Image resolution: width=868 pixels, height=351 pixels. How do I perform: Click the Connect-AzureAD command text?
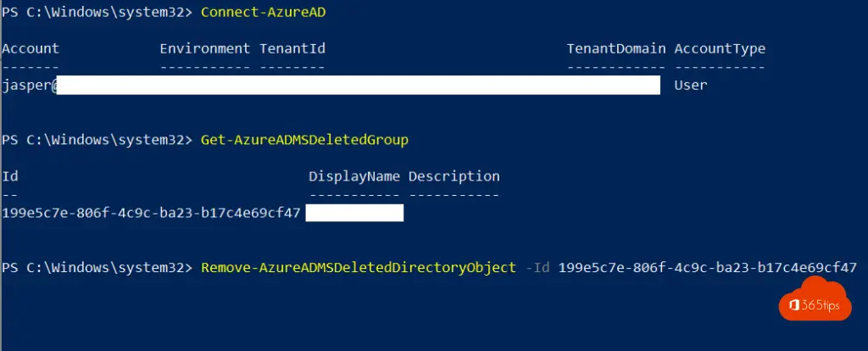click(x=253, y=14)
